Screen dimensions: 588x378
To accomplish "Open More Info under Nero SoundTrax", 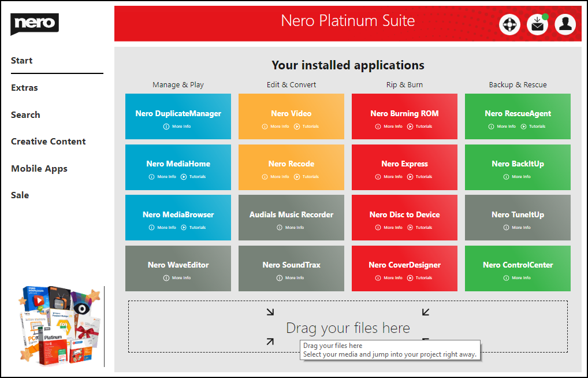I will click(291, 278).
